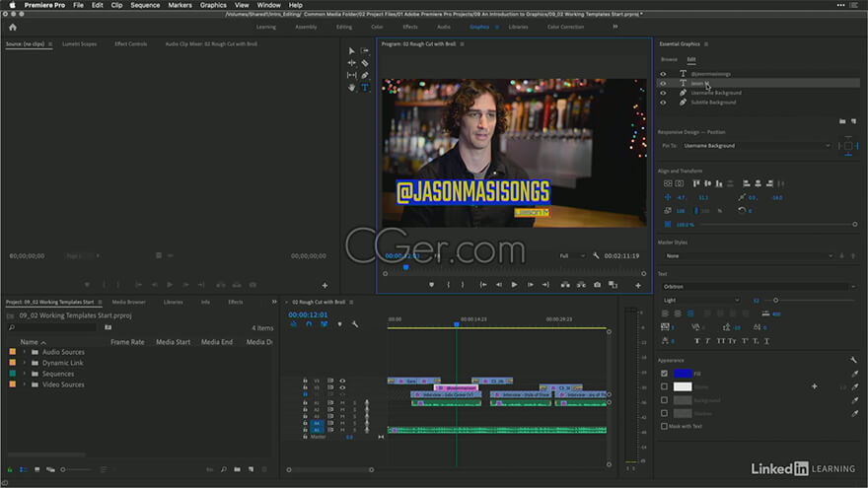This screenshot has width=868, height=488.
Task: Align selected layer to top edge
Action: (x=695, y=183)
